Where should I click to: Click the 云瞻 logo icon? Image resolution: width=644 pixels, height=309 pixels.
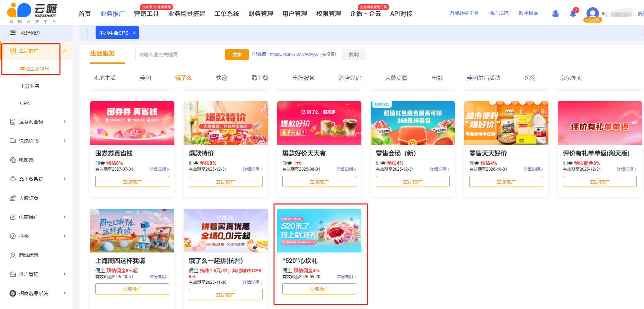coord(19,10)
